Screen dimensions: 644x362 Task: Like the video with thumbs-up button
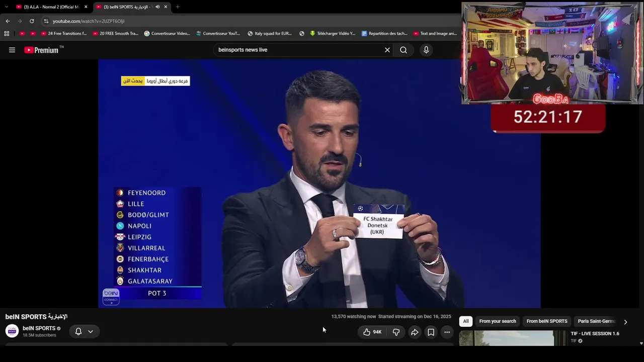point(373,332)
